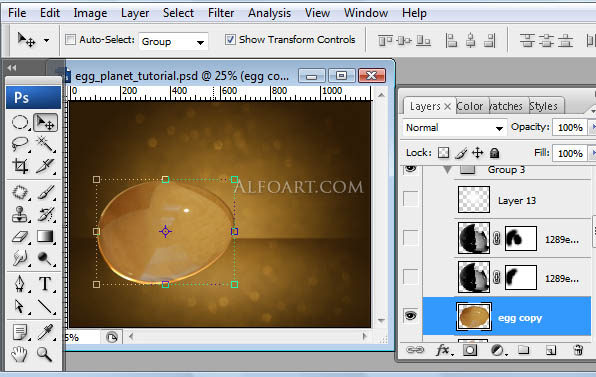The image size is (596, 377).
Task: Create a new group folder
Action: tap(524, 350)
